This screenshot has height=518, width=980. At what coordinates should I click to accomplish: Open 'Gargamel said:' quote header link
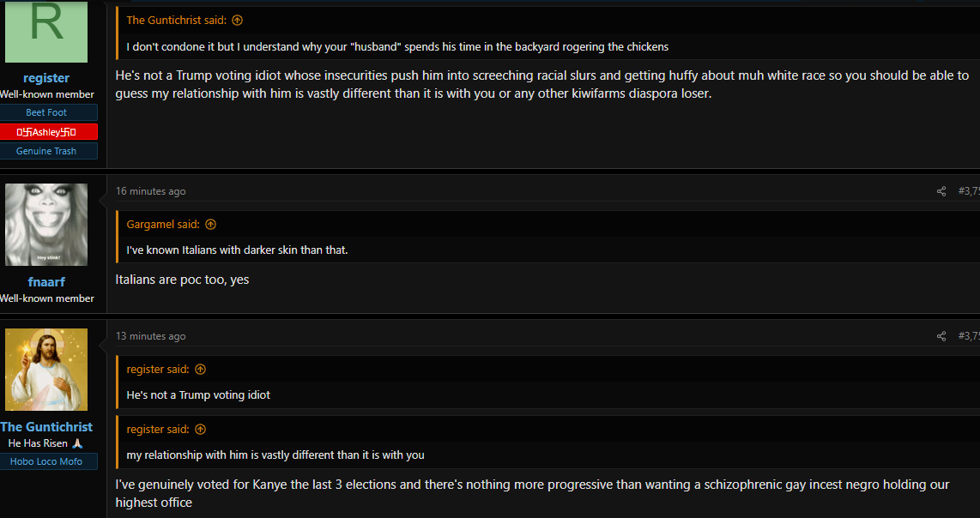pos(163,225)
